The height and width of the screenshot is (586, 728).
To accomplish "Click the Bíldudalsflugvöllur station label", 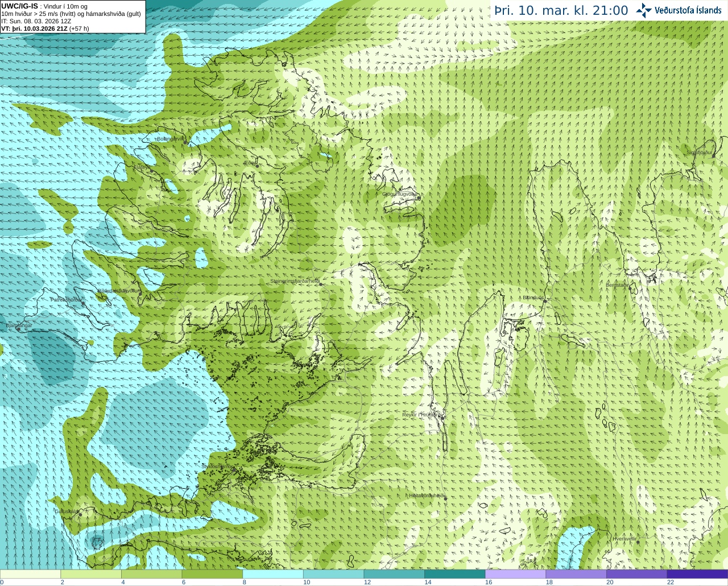I will 119,291.
